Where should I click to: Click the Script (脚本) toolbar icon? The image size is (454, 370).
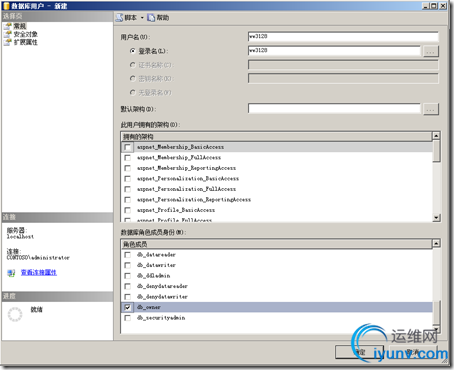(x=119, y=18)
